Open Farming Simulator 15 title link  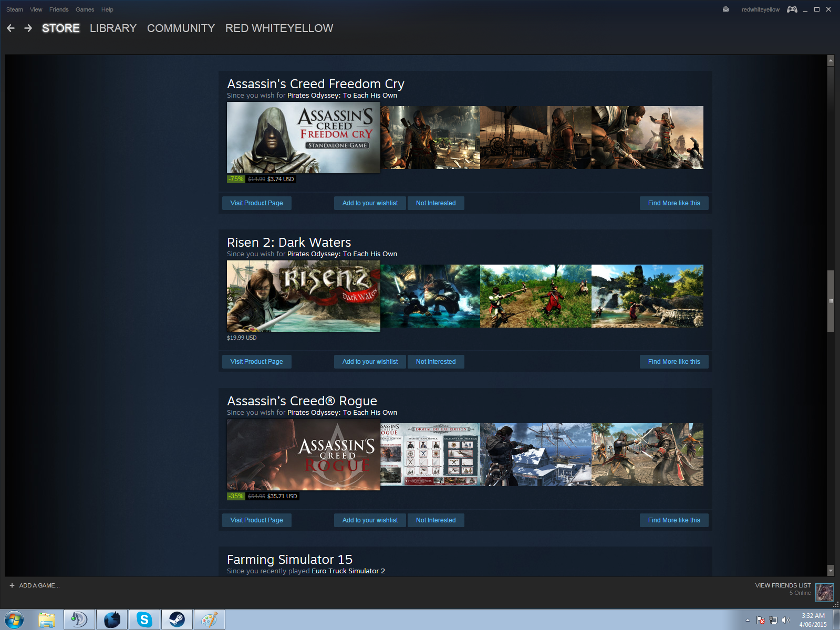(x=289, y=560)
